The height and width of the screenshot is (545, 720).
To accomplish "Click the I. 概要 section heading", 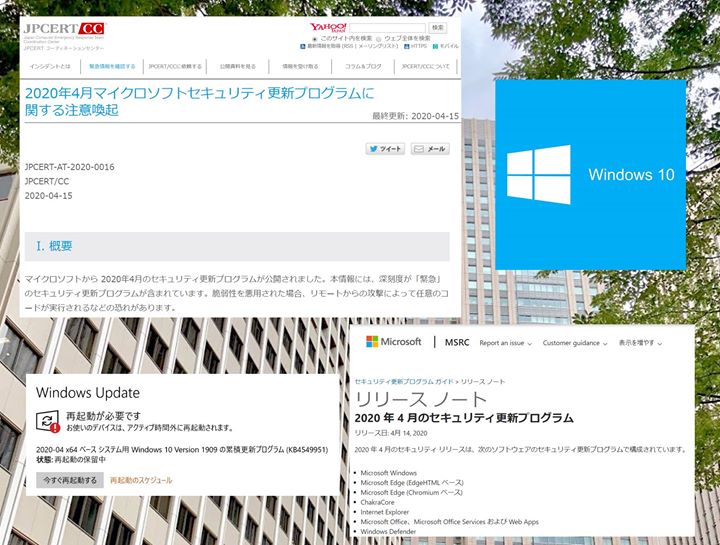I will click(x=54, y=246).
